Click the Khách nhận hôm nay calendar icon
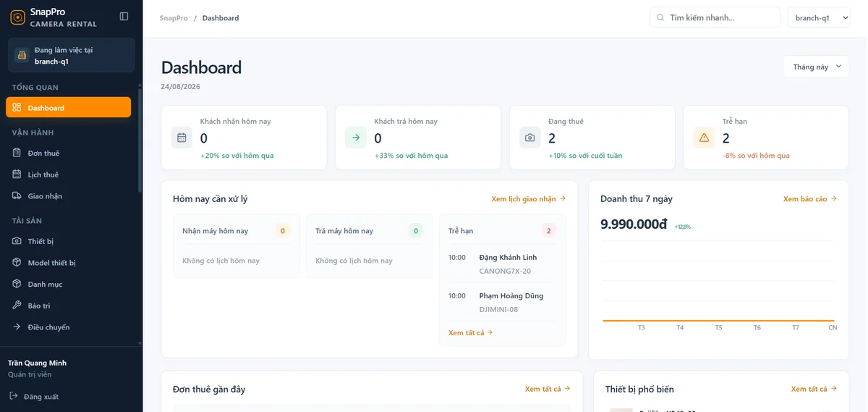The height and width of the screenshot is (412, 868). click(x=182, y=137)
